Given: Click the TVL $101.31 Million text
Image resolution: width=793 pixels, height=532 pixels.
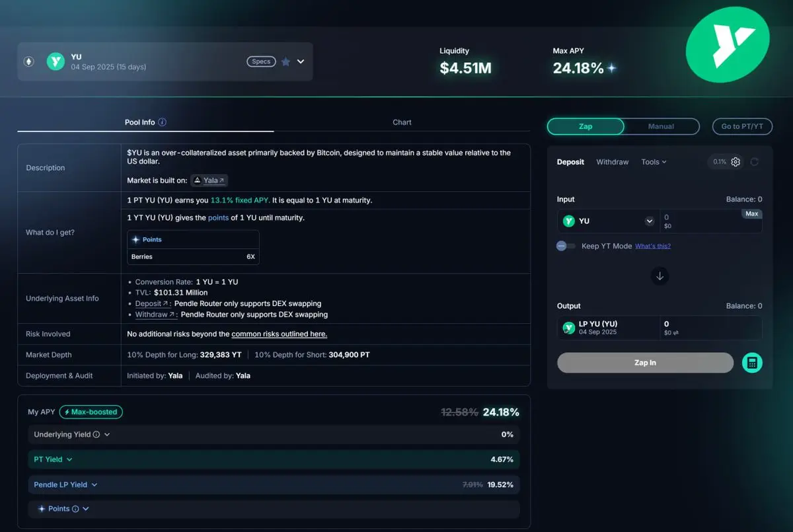Looking at the screenshot, I should pyautogui.click(x=172, y=292).
